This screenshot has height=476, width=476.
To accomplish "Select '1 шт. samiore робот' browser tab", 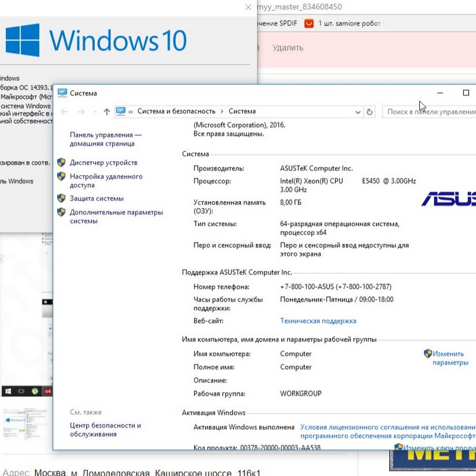I will (x=349, y=23).
